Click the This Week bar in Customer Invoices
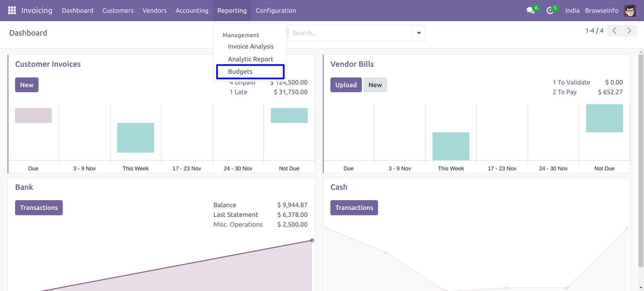This screenshot has height=291, width=644. pos(136,138)
